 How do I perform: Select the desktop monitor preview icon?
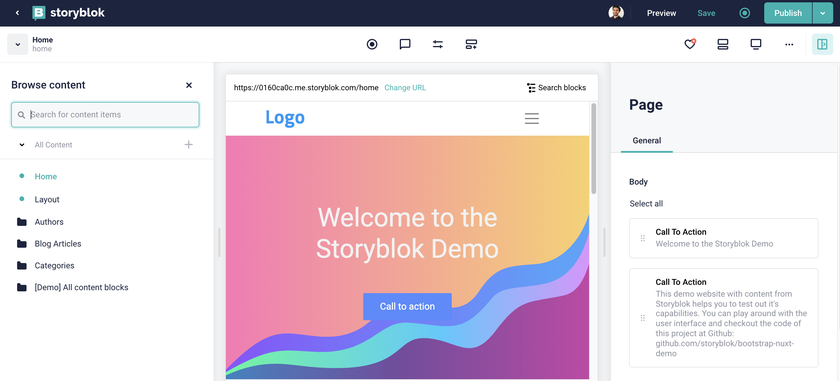(756, 44)
